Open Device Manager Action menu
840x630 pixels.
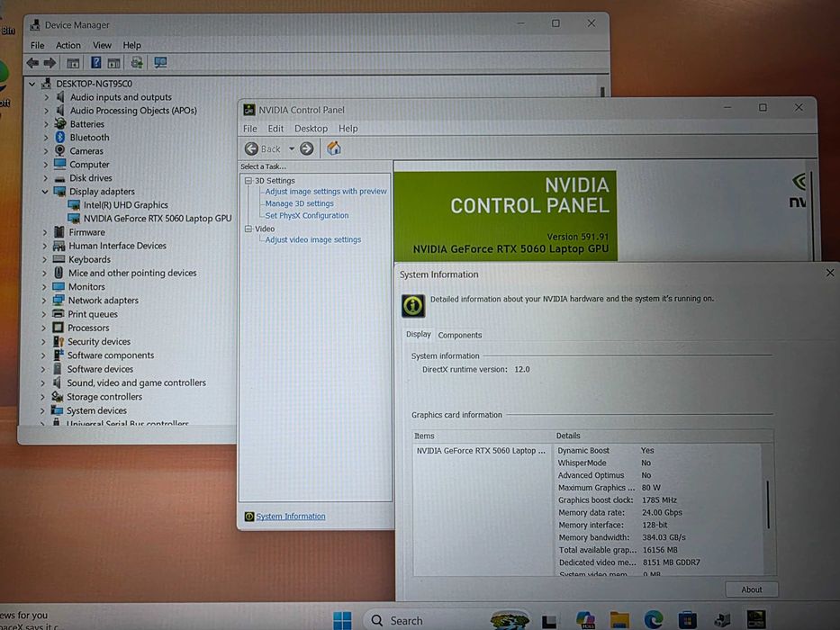pyautogui.click(x=68, y=46)
